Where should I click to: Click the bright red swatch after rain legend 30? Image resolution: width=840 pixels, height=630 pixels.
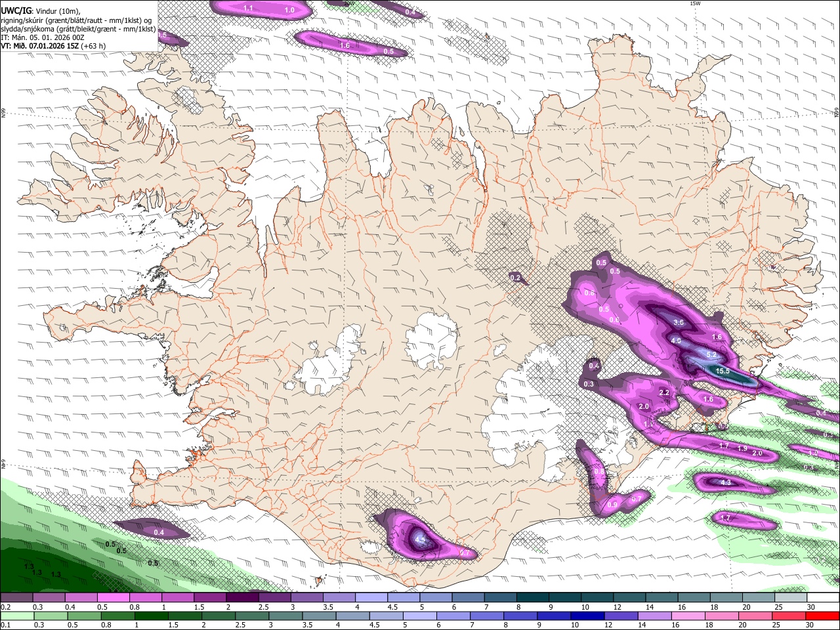coord(822,616)
